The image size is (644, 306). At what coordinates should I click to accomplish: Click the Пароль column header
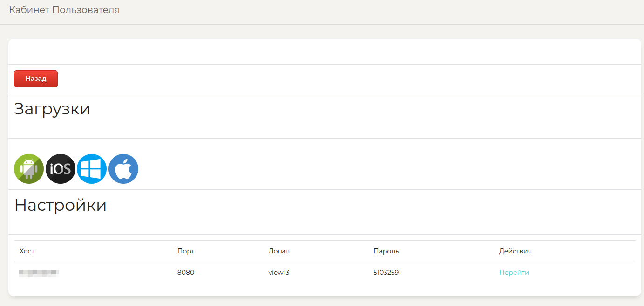pos(386,251)
